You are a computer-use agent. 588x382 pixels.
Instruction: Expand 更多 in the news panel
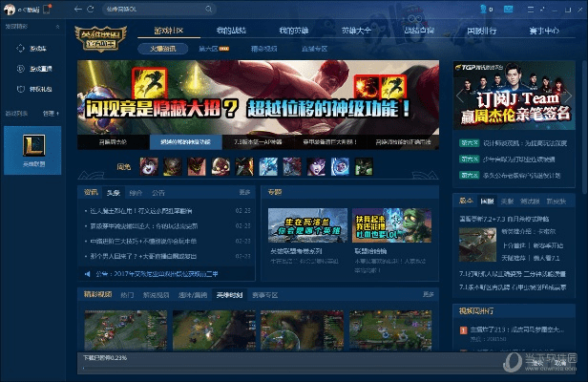tap(243, 192)
